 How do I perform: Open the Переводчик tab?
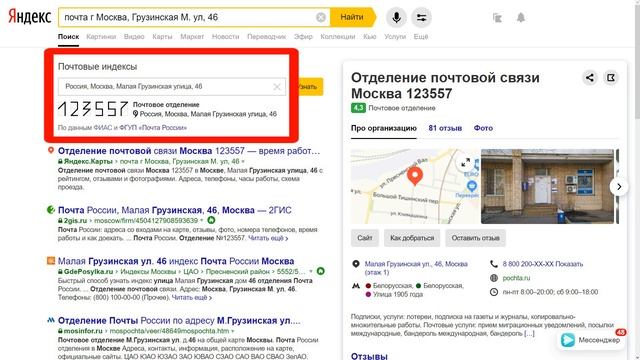(267, 36)
